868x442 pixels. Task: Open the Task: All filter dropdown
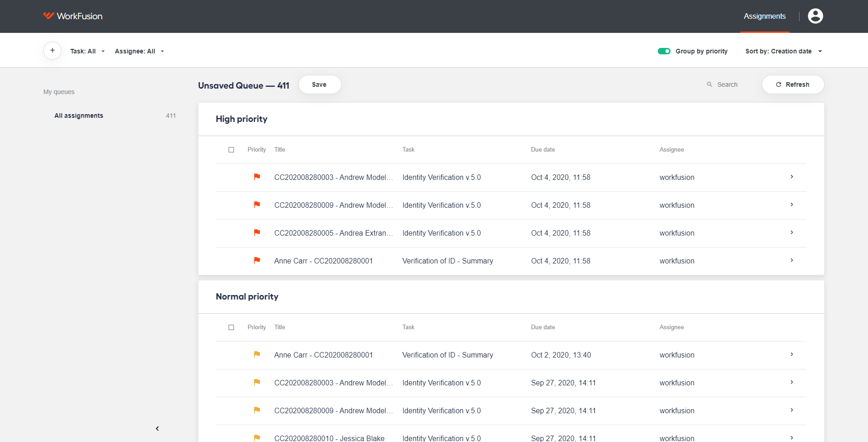coord(88,51)
